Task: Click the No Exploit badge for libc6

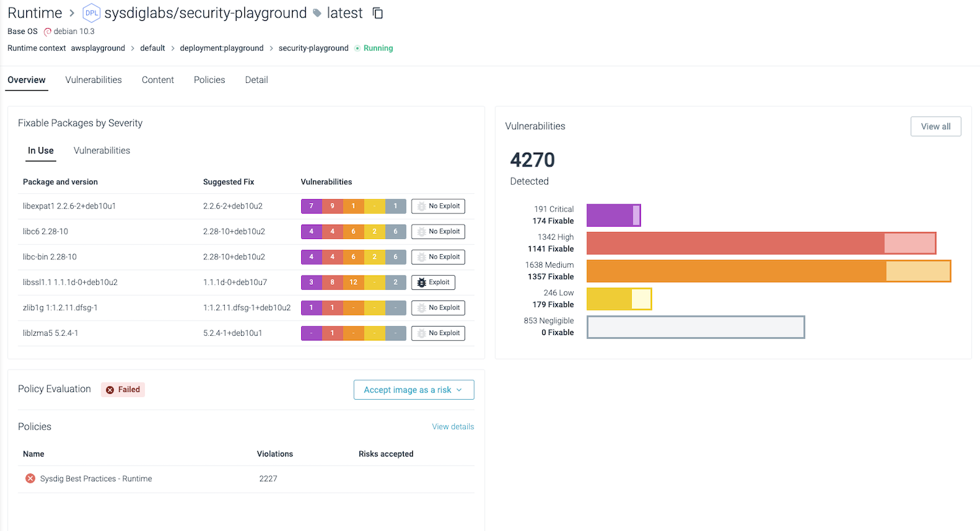Action: tap(438, 232)
